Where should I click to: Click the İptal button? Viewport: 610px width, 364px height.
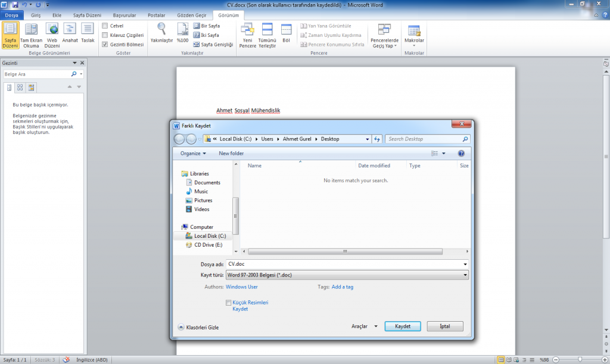coord(444,326)
